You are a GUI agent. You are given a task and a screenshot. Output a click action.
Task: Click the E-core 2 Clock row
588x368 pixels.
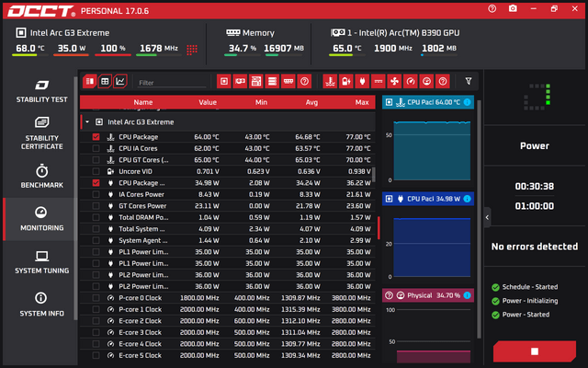(228, 321)
